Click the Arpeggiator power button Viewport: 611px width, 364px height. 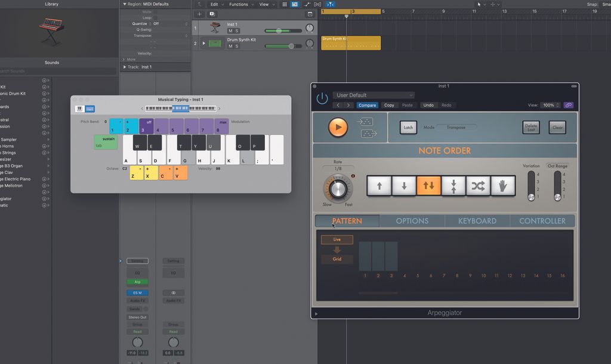coord(321,97)
